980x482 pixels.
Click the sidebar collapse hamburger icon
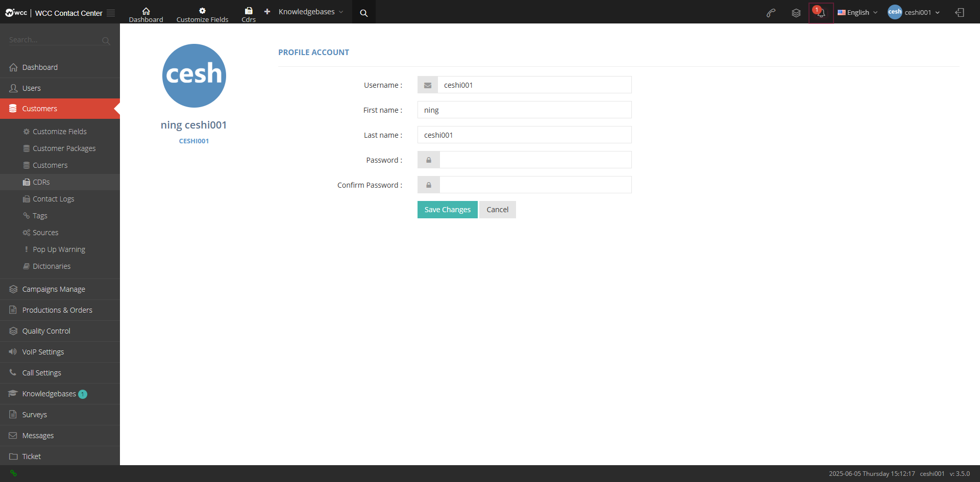[x=111, y=13]
